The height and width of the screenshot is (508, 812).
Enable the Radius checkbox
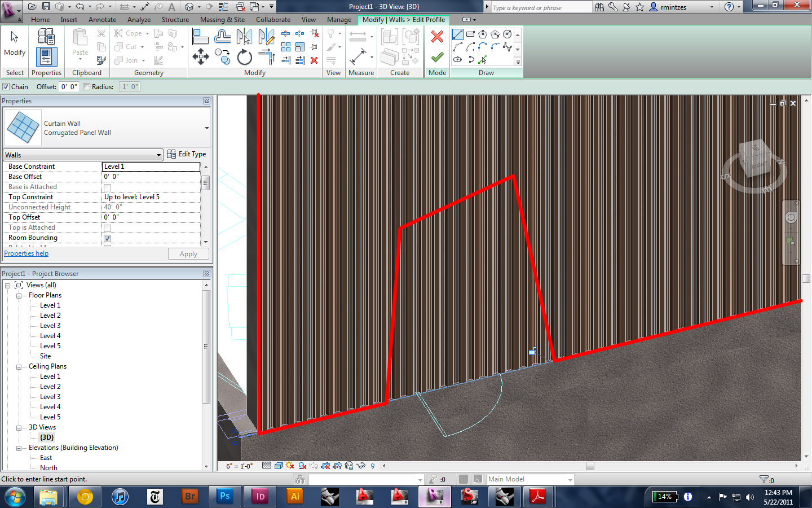87,87
